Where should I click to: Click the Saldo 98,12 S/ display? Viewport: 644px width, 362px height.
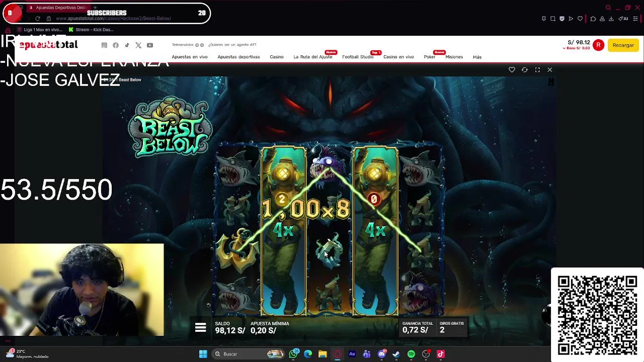230,328
